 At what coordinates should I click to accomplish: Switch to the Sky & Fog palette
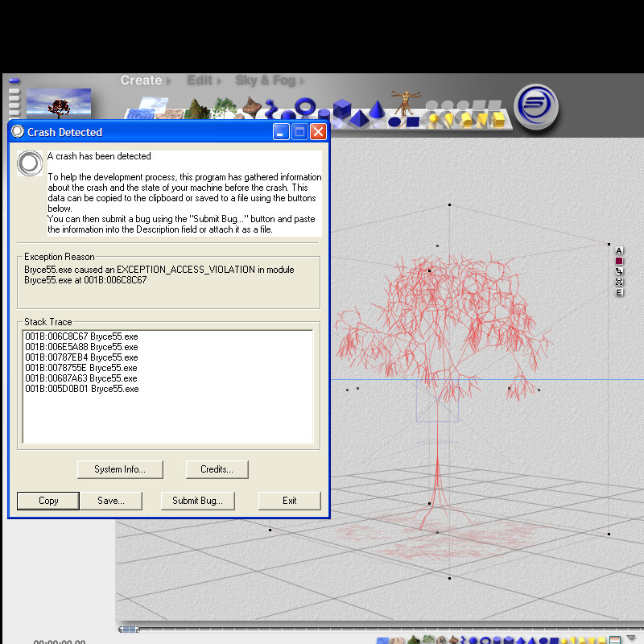click(266, 80)
